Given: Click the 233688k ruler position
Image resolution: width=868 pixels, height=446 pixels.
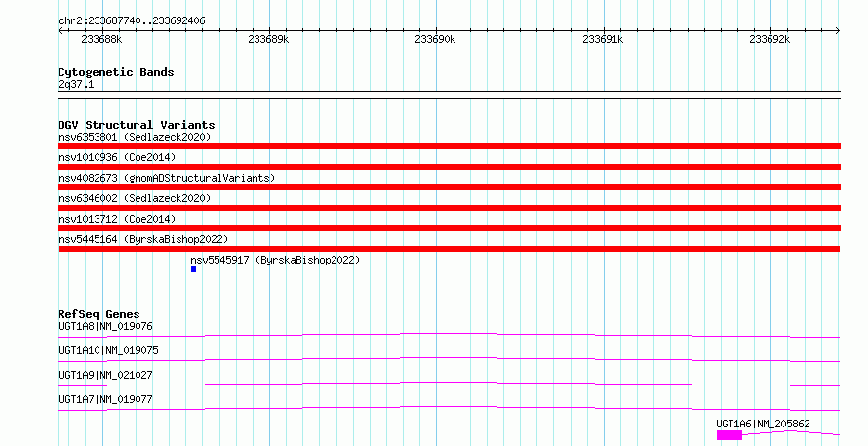Looking at the screenshot, I should click(x=101, y=39).
